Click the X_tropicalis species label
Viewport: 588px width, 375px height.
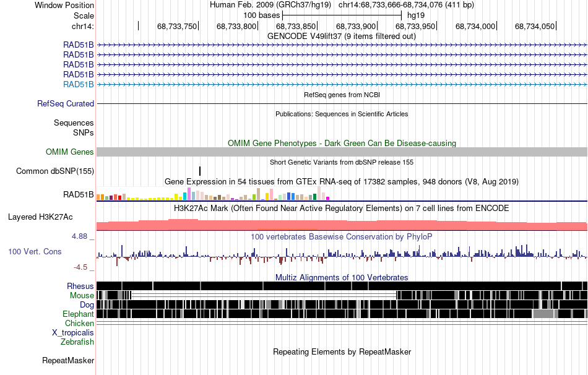(x=73, y=333)
